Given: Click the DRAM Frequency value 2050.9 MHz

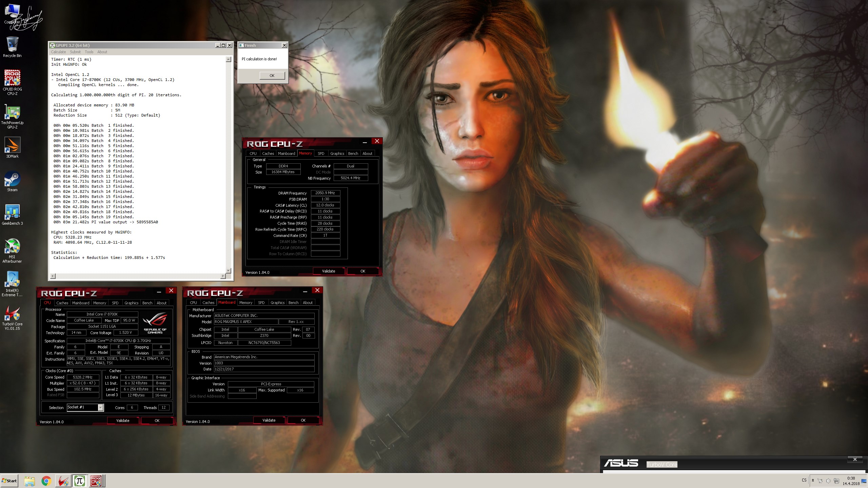Looking at the screenshot, I should click(325, 193).
